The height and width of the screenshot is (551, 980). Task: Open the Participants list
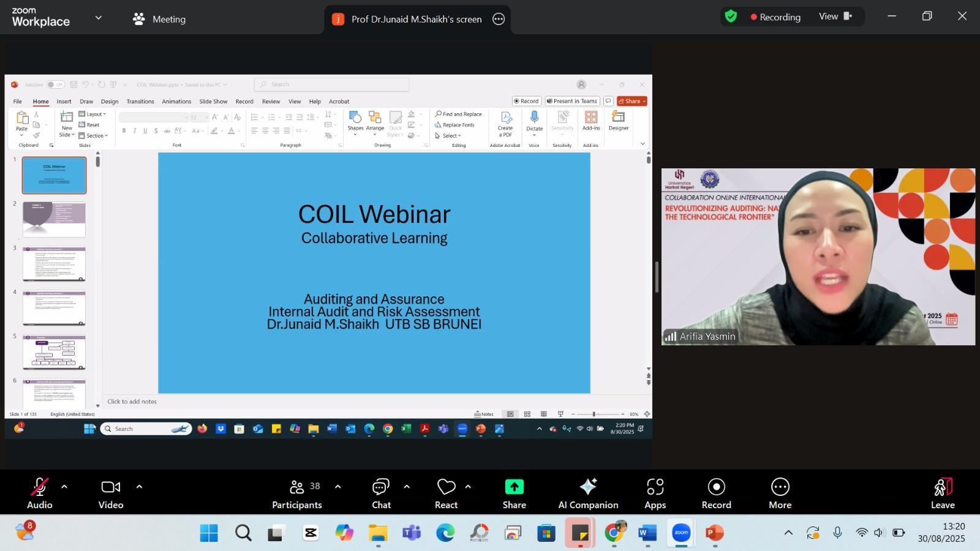[x=297, y=493]
